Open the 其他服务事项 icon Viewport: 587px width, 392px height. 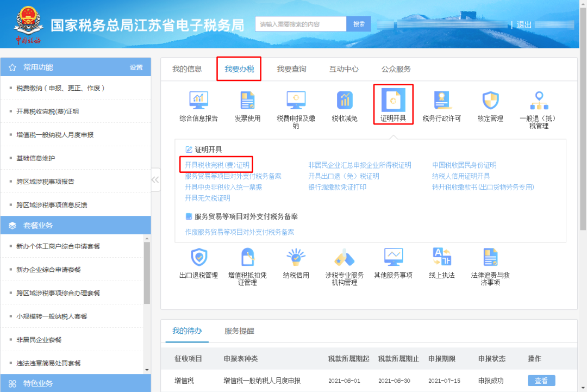393,257
